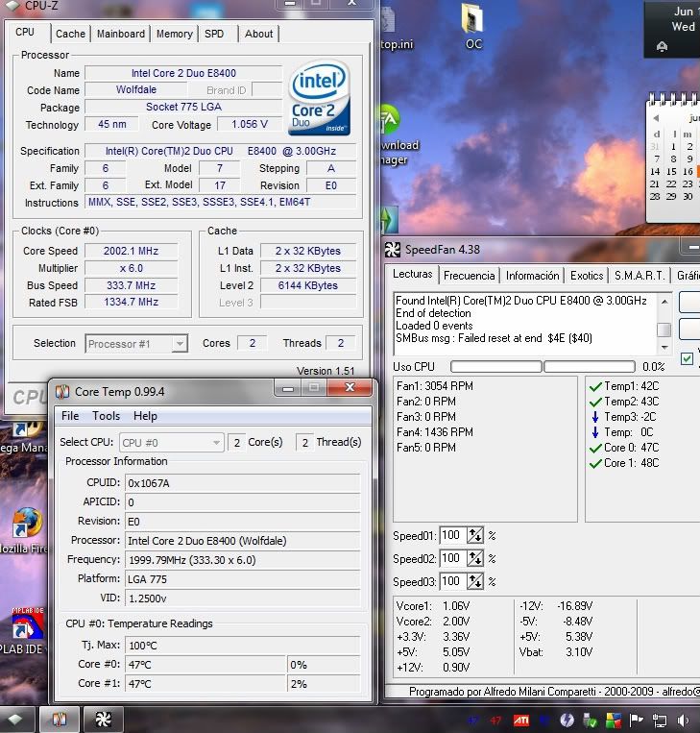
Task: Select the SPD tab in CPU-Z
Action: click(214, 34)
